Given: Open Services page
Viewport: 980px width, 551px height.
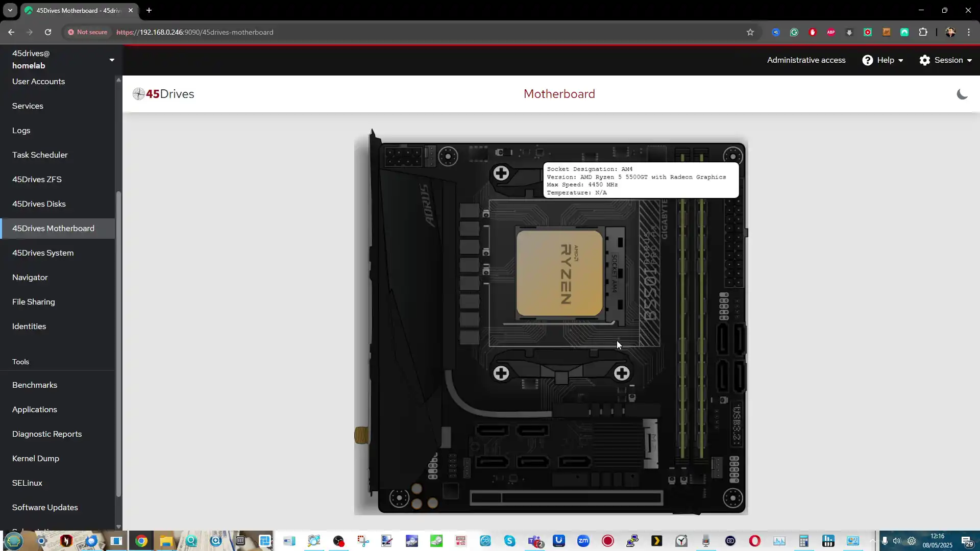Looking at the screenshot, I should click(28, 106).
